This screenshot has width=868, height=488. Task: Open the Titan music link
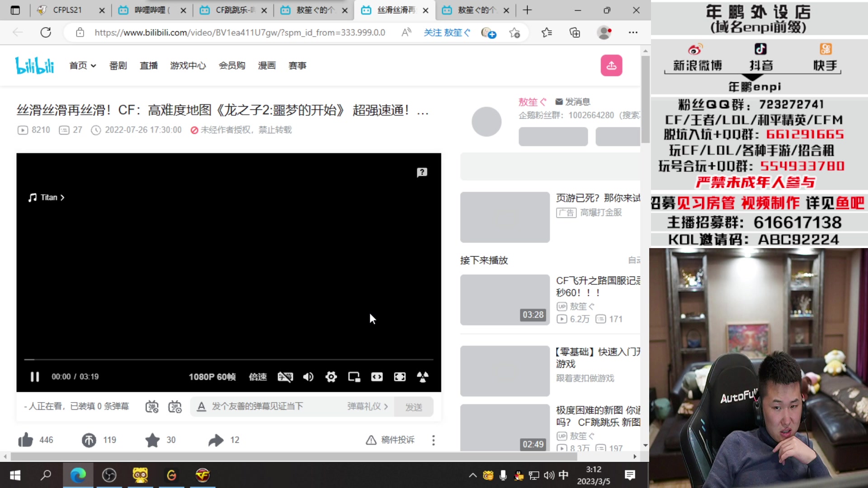tap(47, 197)
